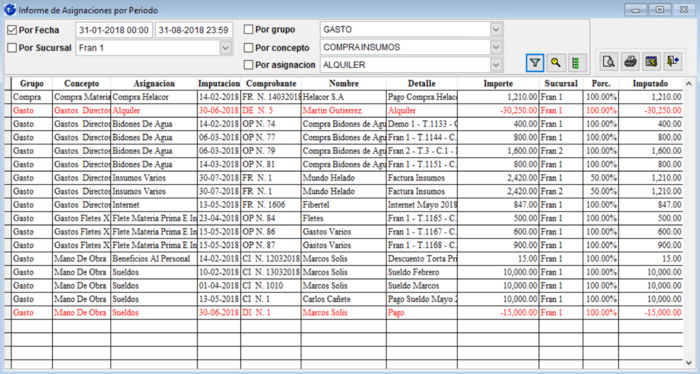Click the Asignacion column header
Image resolution: width=700 pixels, height=374 pixels.
coord(154,83)
